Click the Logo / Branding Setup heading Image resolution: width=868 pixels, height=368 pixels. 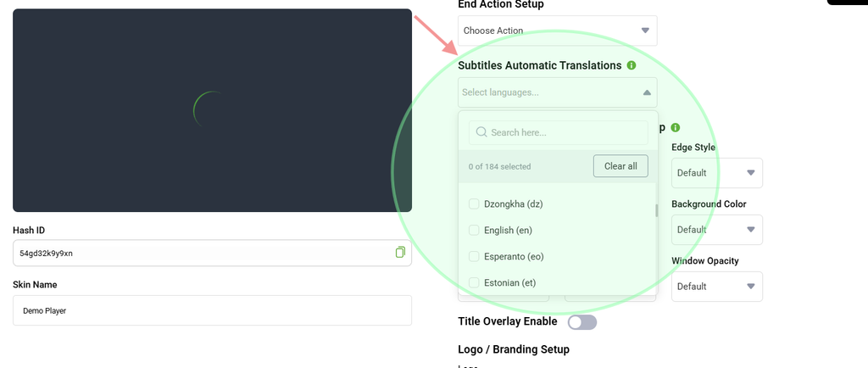[x=514, y=349]
